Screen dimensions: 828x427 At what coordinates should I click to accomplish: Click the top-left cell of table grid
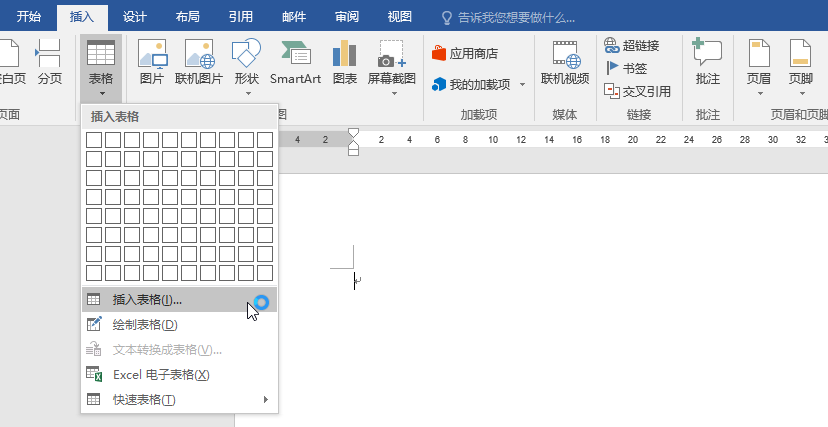(x=94, y=139)
